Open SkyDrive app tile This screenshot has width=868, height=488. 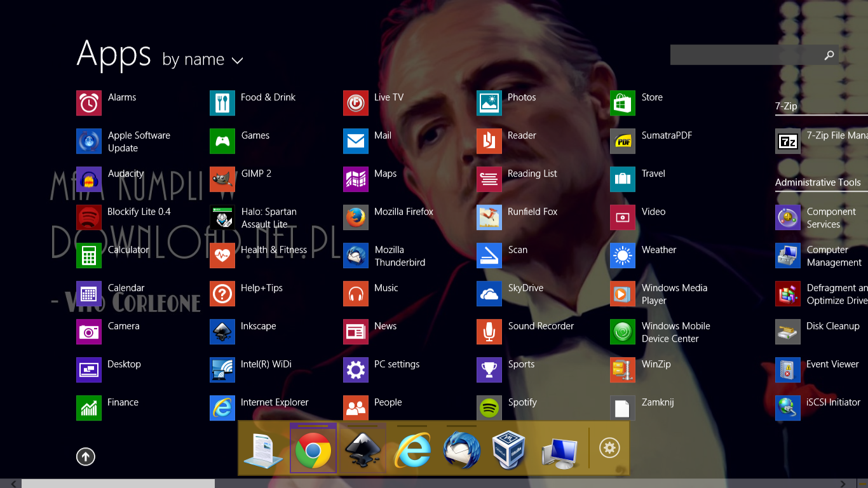coord(489,294)
